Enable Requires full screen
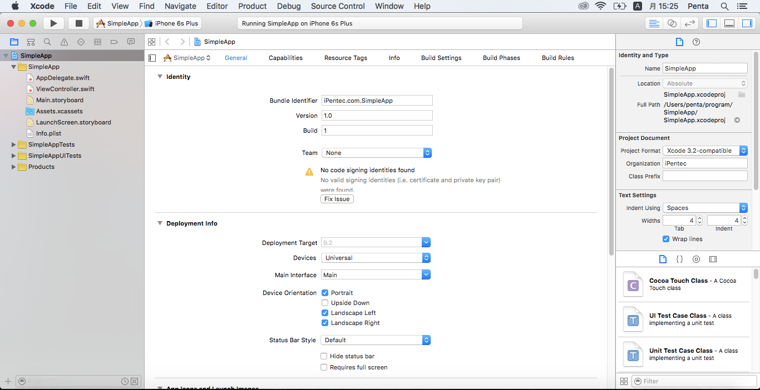 tap(324, 367)
